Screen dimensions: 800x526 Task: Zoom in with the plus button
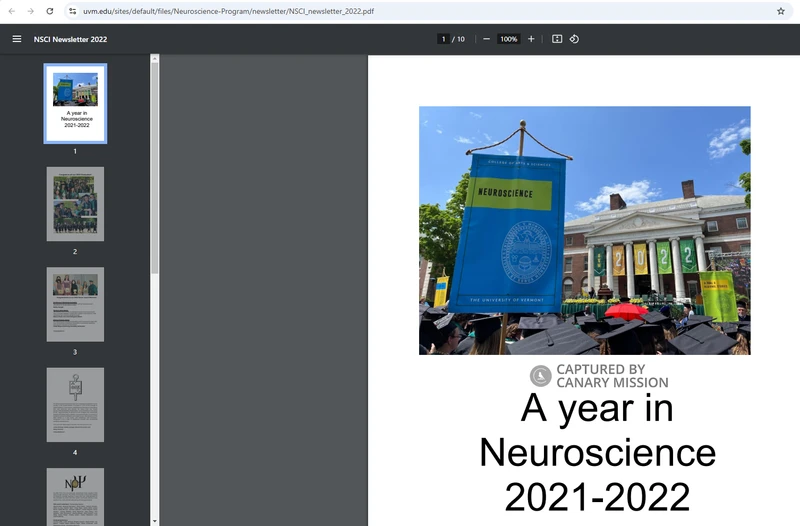click(531, 39)
